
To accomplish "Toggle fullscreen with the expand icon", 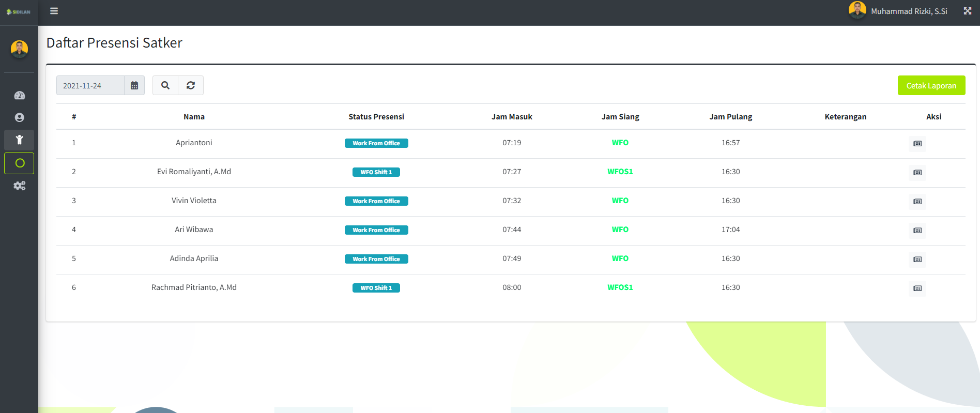I will [968, 11].
